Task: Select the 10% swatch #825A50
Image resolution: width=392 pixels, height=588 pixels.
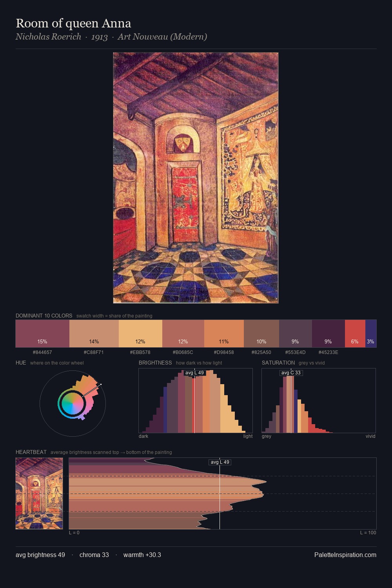Action: (x=261, y=334)
